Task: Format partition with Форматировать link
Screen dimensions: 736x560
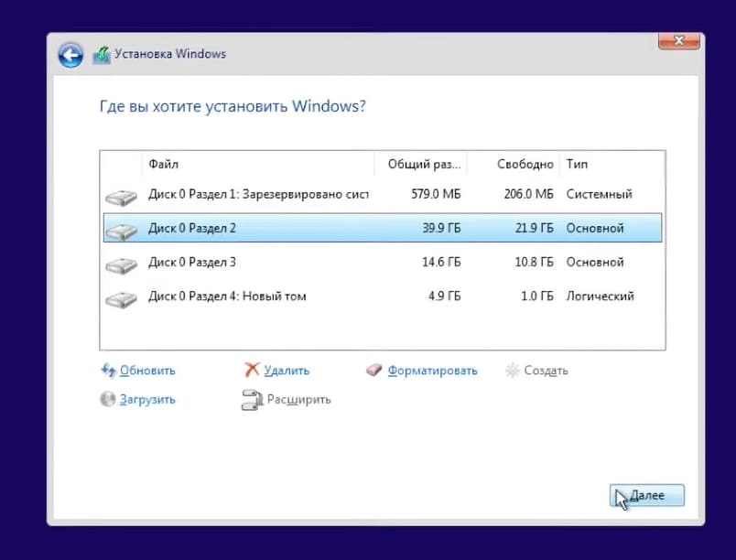Action: pos(432,371)
